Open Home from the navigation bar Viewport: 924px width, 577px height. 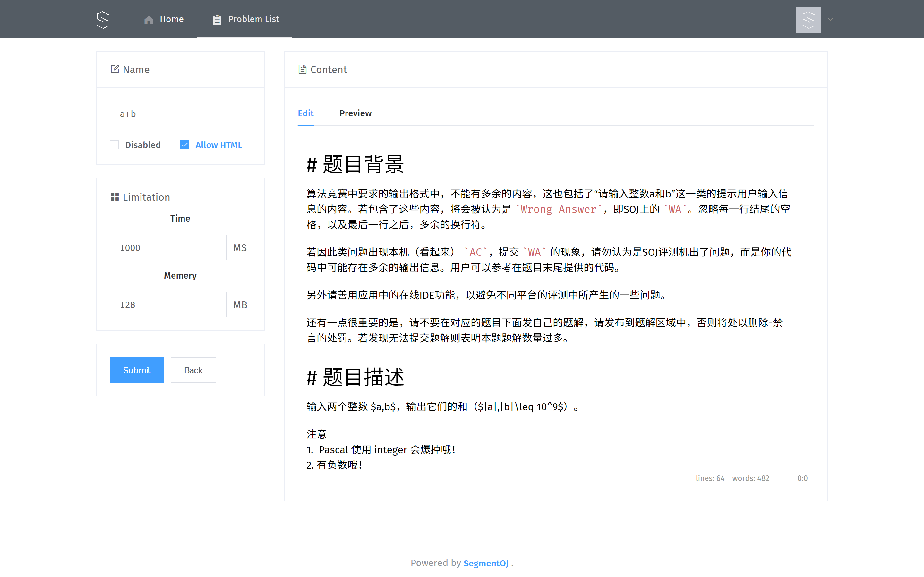(x=171, y=19)
